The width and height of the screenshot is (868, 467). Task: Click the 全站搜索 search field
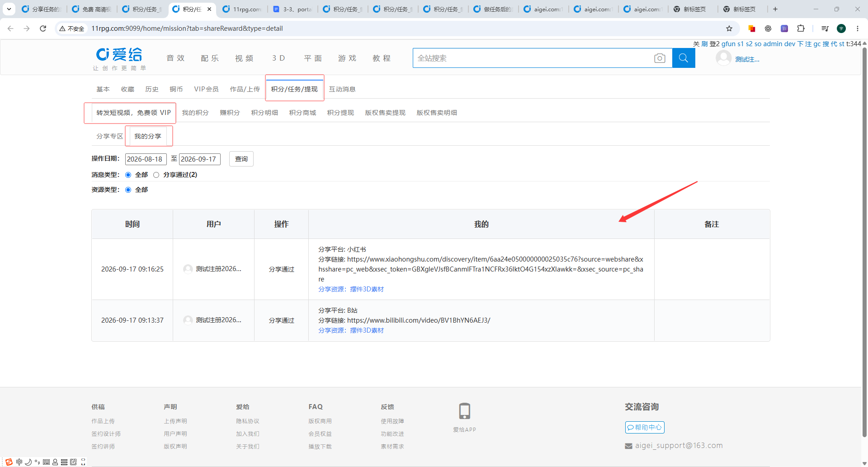tap(533, 58)
